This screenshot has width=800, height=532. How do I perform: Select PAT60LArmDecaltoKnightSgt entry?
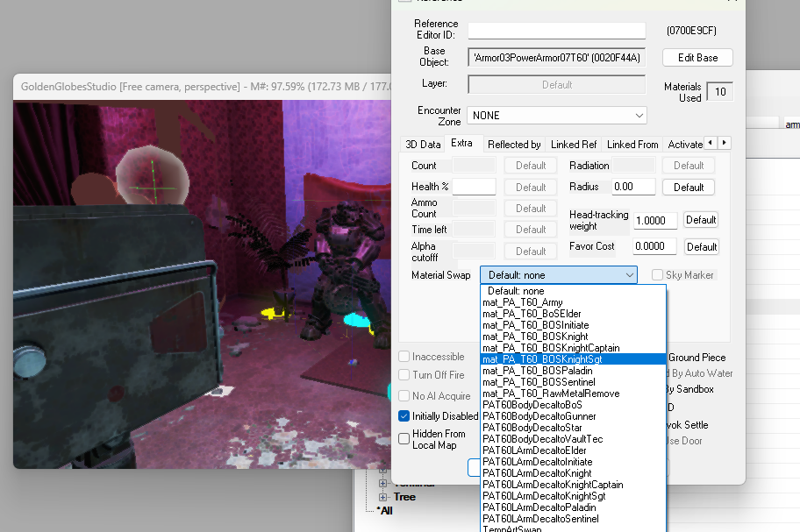[574, 496]
